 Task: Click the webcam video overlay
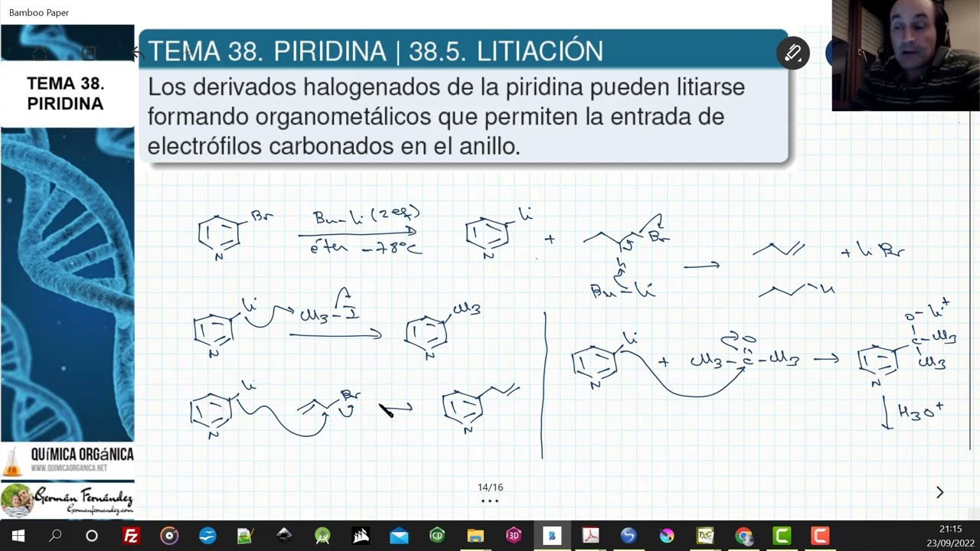(x=906, y=55)
